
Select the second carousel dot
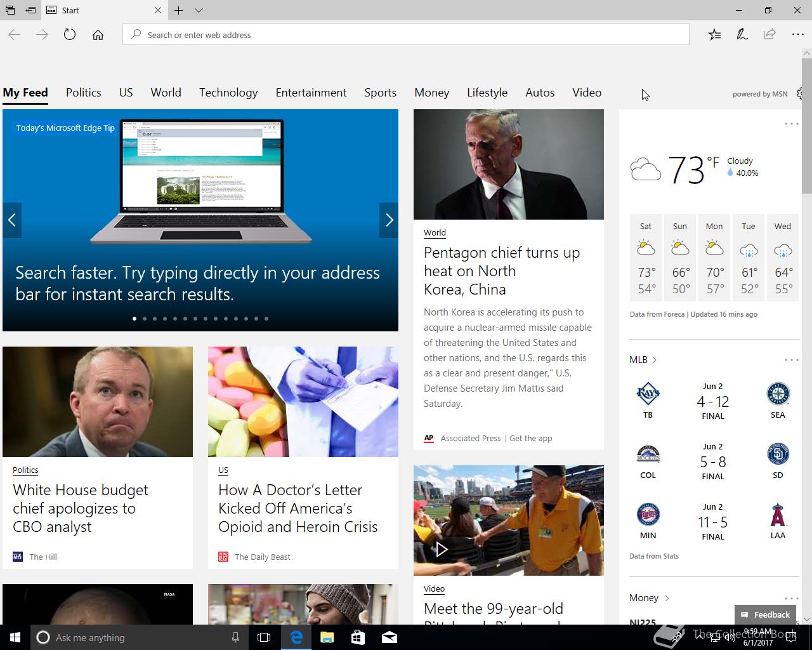[x=145, y=319]
